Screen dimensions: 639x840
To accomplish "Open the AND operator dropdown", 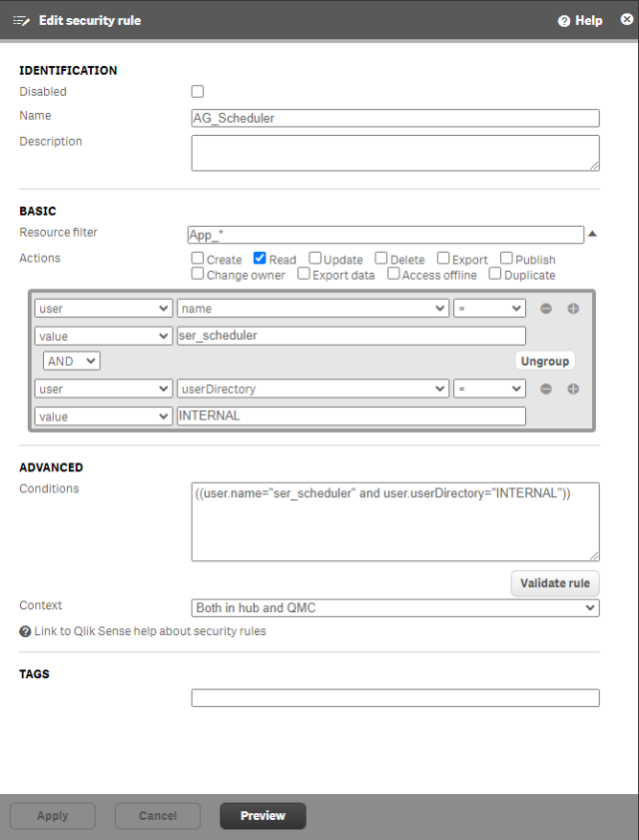I will (71, 362).
